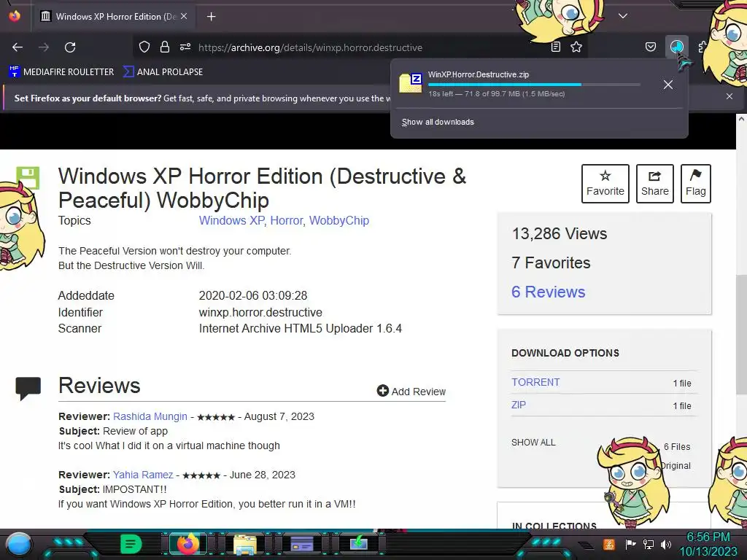
Task: Dismiss the default browser notification bar
Action: 729,96
